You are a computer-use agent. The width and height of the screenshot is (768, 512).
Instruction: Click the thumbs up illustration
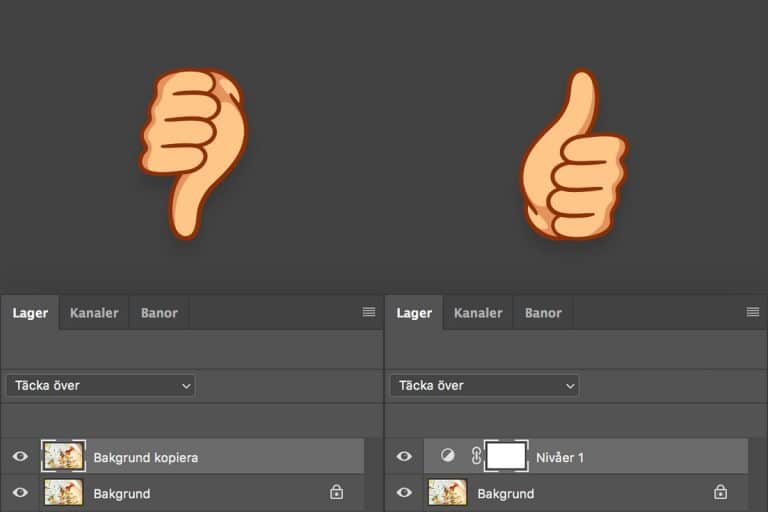point(574,153)
